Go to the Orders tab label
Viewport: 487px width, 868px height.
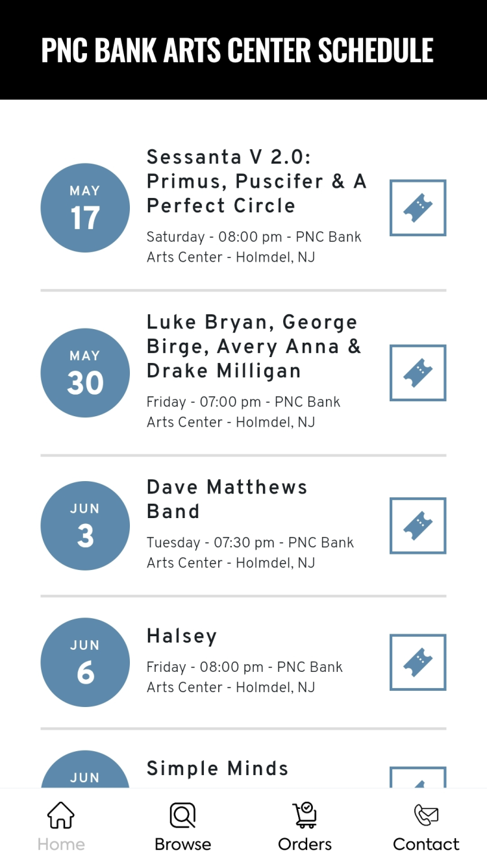click(x=305, y=844)
